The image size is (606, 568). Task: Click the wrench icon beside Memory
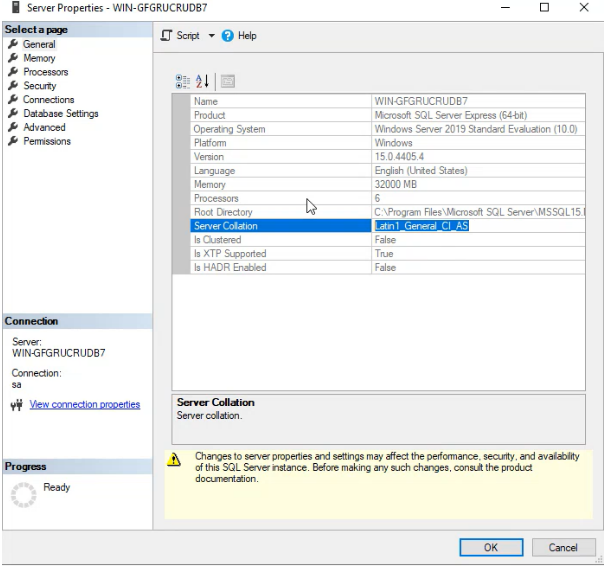[13, 58]
